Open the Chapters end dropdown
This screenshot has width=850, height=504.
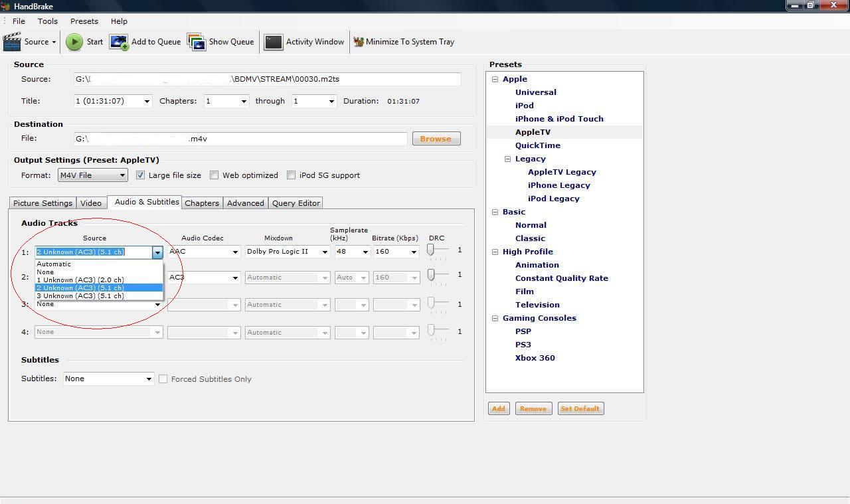click(314, 101)
